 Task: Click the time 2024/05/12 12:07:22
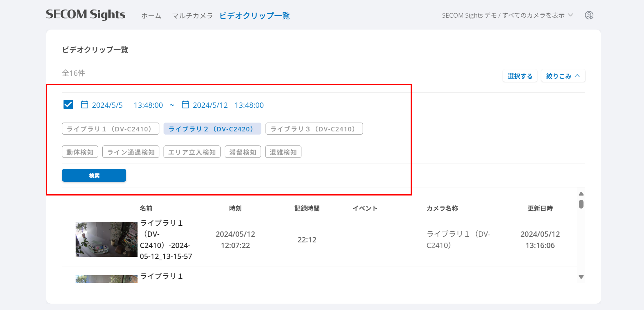235,240
